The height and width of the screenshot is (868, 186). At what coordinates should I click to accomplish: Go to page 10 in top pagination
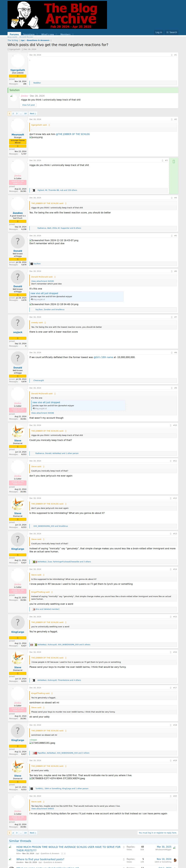tap(25, 114)
